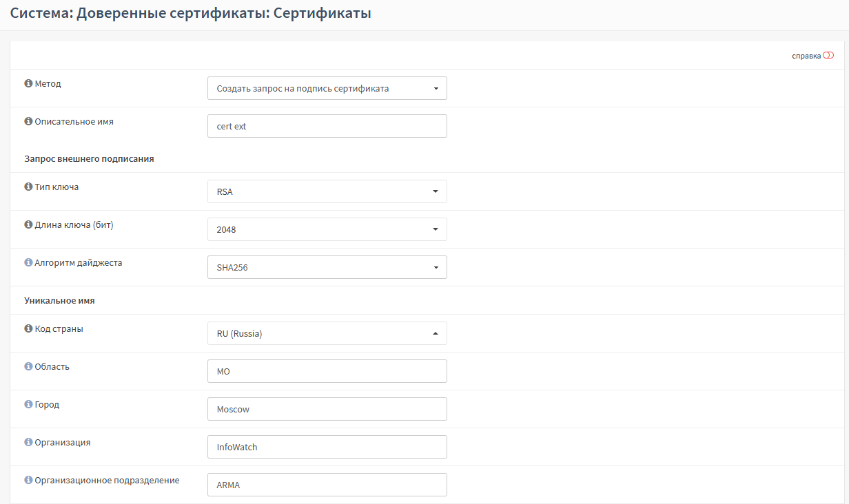Click the ARMA organizational unit field

coord(327,485)
